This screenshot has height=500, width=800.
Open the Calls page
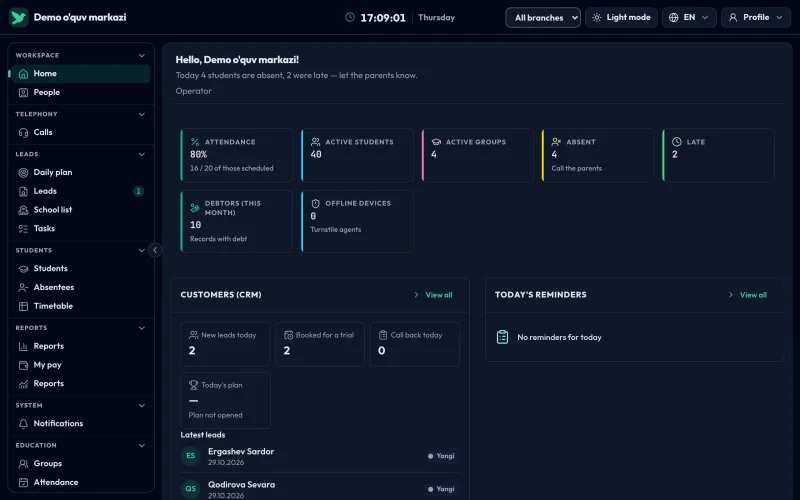point(81,132)
